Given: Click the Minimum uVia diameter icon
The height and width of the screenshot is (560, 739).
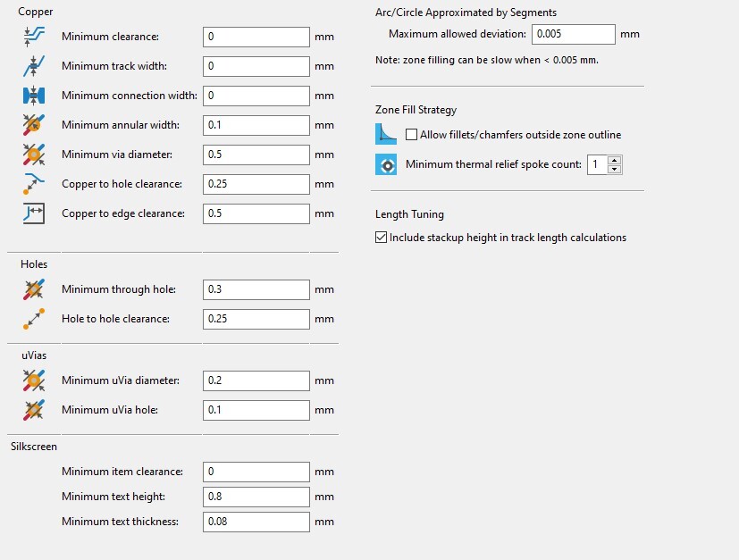Looking at the screenshot, I should (x=34, y=380).
